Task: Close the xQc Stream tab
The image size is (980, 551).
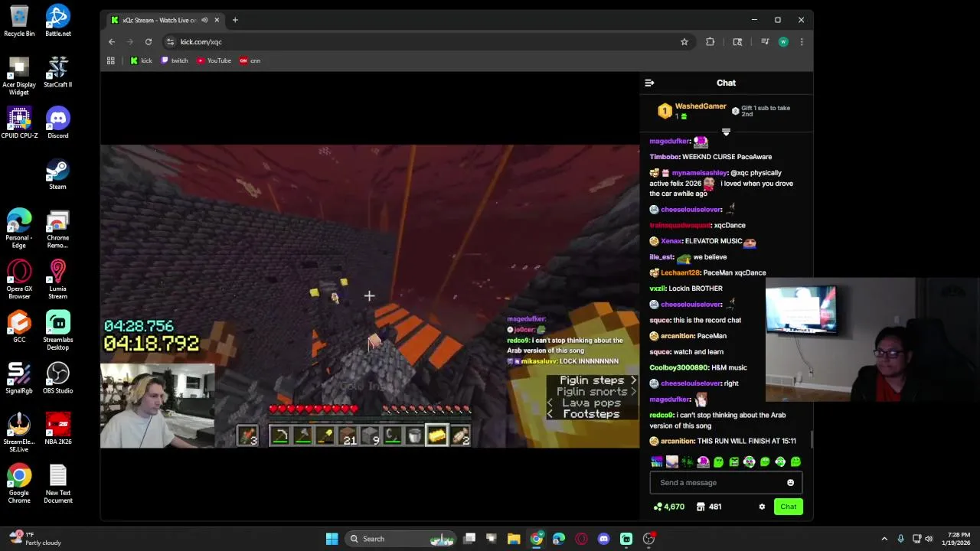Action: (217, 20)
